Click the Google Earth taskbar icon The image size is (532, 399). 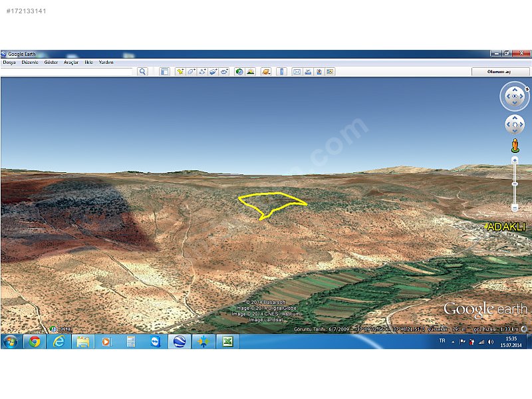click(x=179, y=341)
